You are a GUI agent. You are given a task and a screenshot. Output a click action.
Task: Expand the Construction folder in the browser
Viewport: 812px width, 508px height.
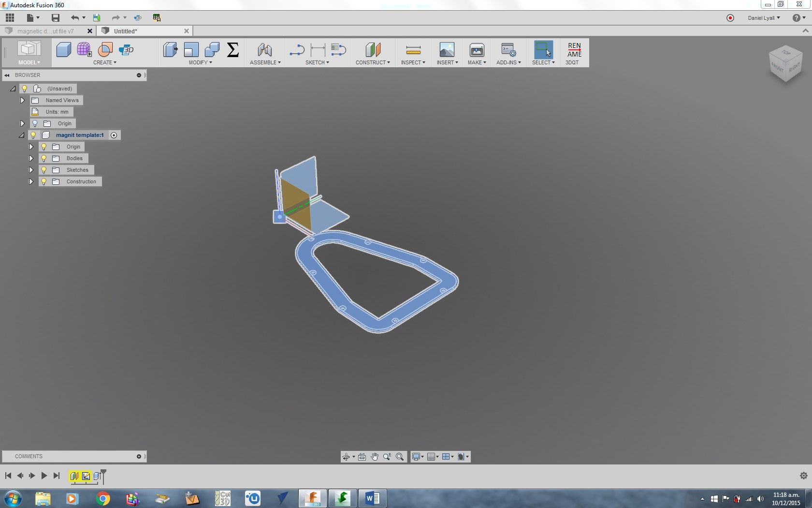click(x=30, y=181)
